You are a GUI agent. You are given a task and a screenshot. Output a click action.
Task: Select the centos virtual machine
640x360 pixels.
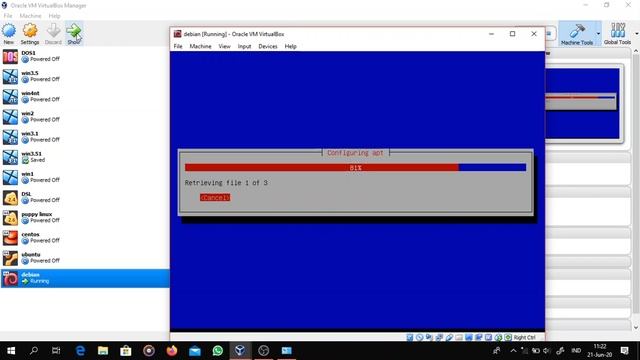point(85,238)
